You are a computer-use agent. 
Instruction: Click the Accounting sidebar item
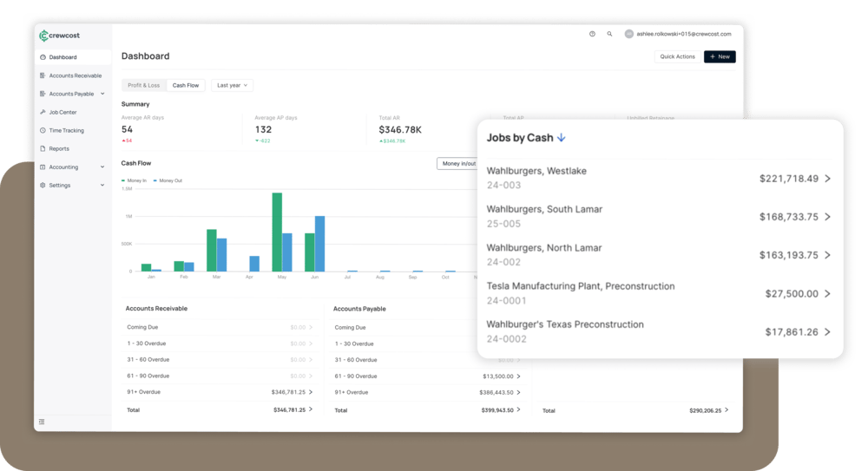point(73,167)
